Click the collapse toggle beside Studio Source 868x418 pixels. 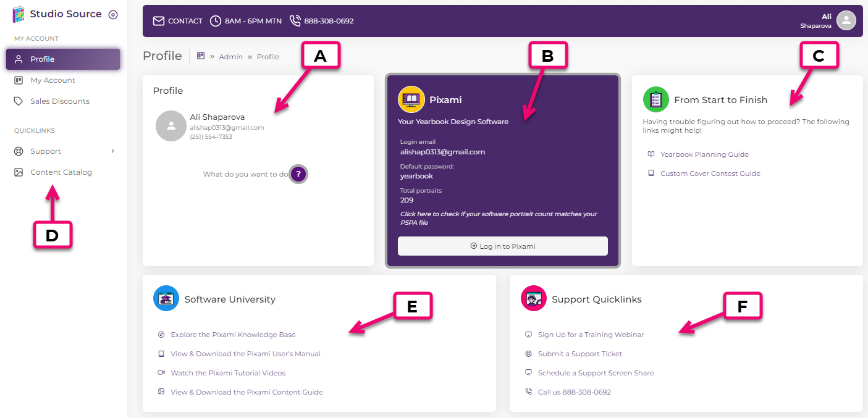(113, 14)
